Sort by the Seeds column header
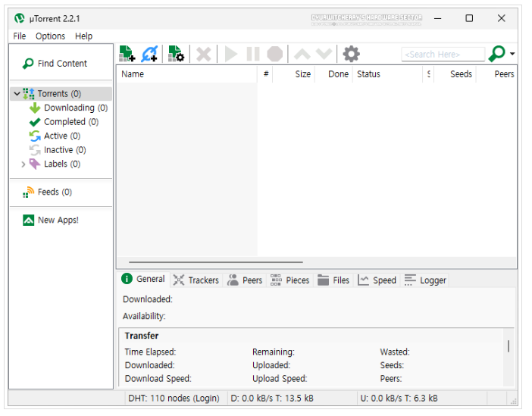Viewport: 532px width, 416px height. 455,74
